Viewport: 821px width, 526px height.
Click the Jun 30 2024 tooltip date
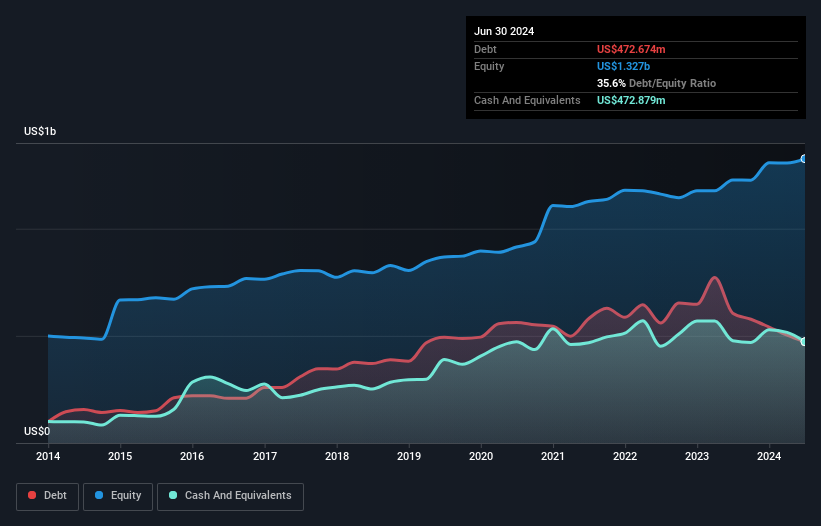point(504,31)
